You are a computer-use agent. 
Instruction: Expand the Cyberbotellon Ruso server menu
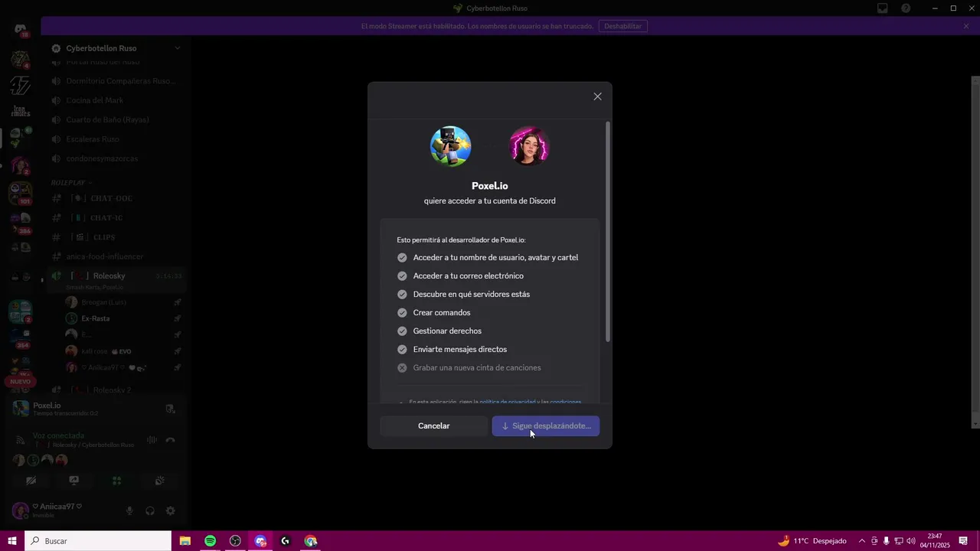coord(178,48)
